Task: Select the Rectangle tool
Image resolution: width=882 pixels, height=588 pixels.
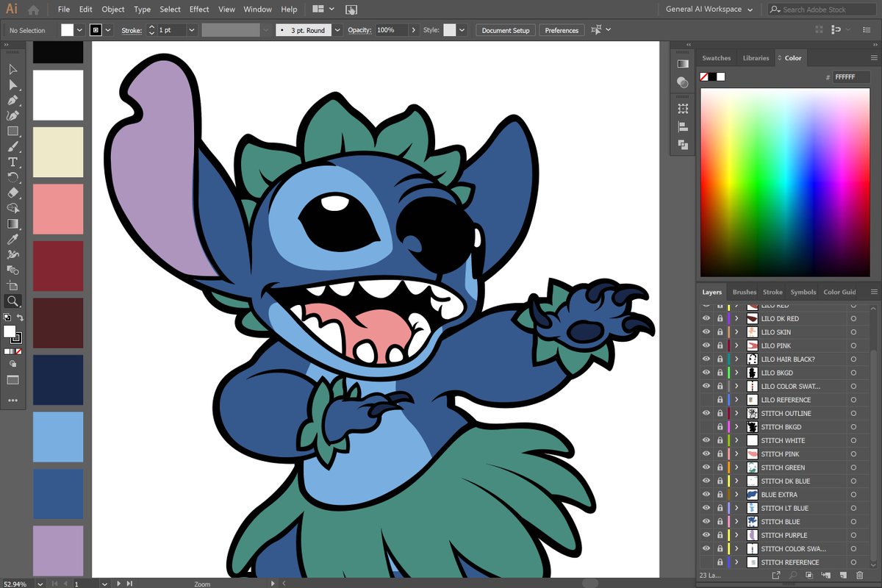Action: coord(12,131)
